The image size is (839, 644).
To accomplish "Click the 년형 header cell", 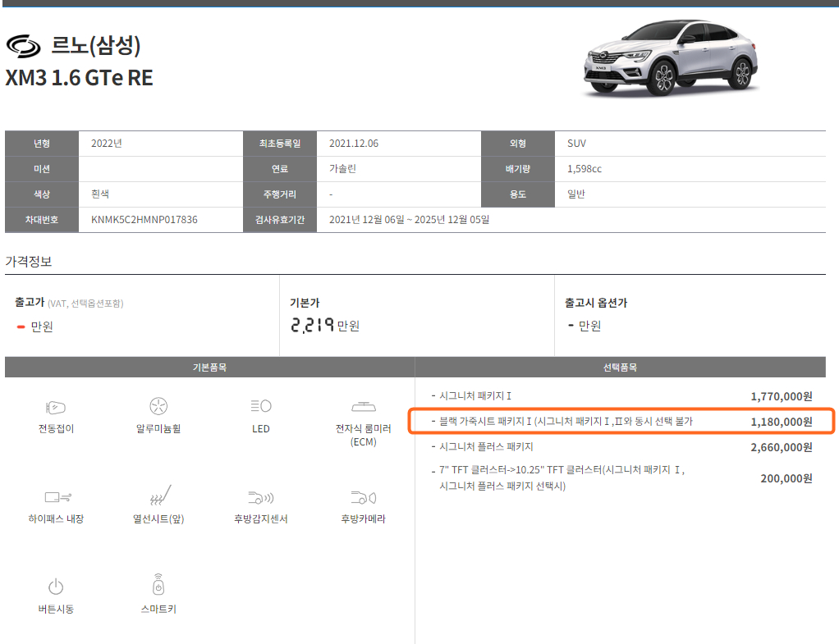I will coord(42,144).
